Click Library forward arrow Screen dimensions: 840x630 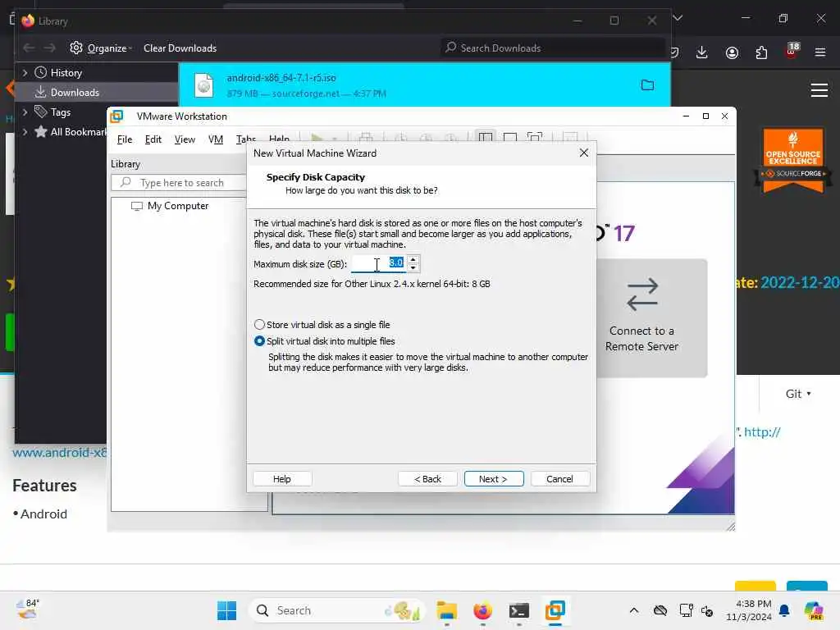click(50, 48)
